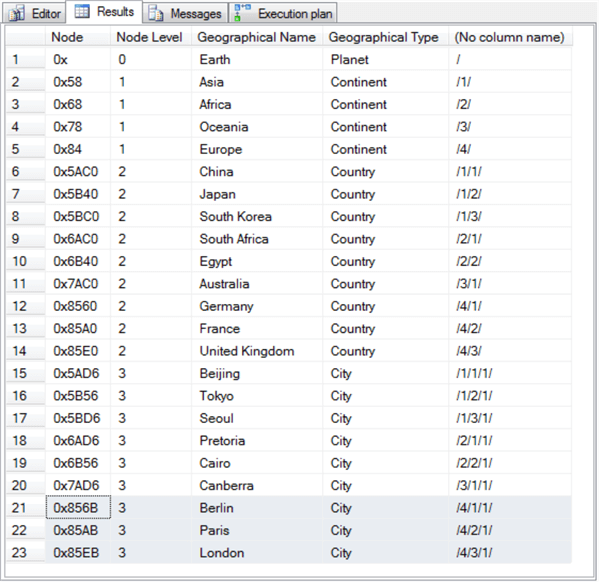The width and height of the screenshot is (599, 582).
Task: Click the London cell
Action: (x=257, y=553)
